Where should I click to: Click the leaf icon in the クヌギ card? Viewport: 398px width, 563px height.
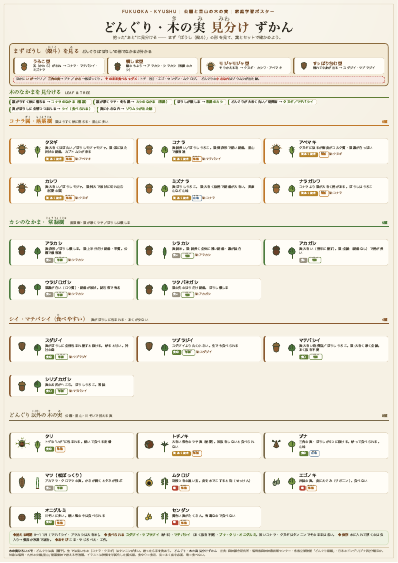[37, 151]
